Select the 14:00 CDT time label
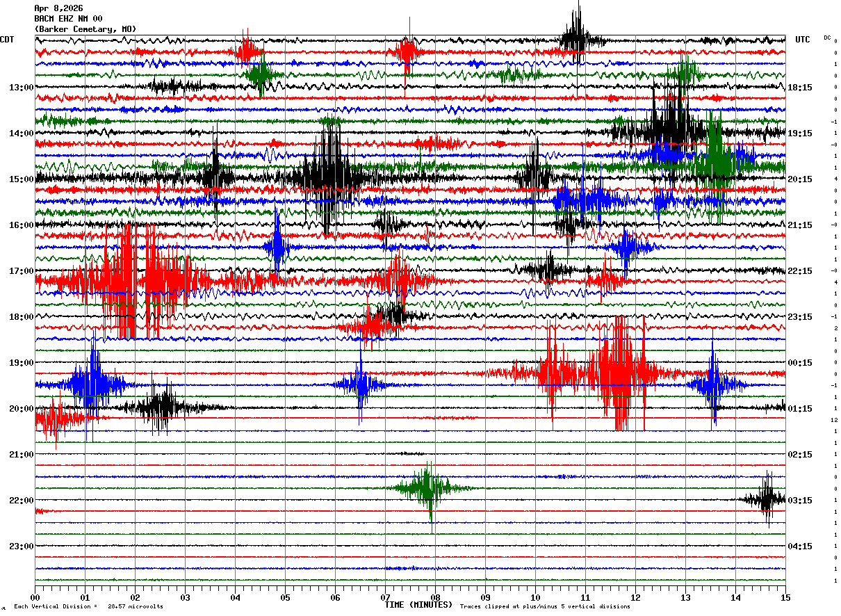This screenshot has width=841, height=616. point(22,133)
